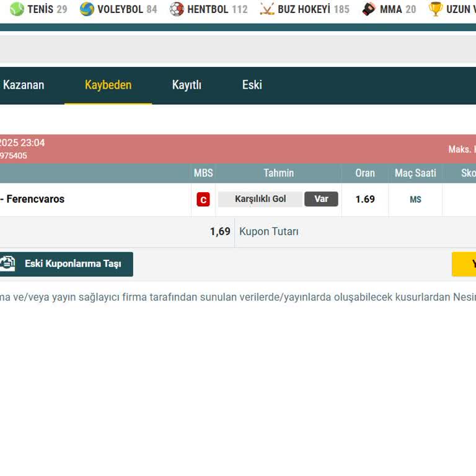Open the Hentbol sport category
This screenshot has width=476, height=476.
pos(208,9)
